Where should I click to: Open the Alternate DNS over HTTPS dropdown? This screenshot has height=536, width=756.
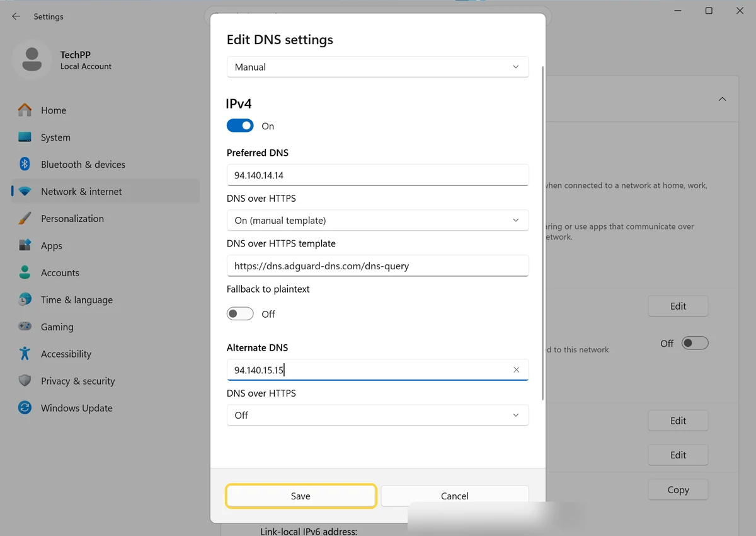click(x=377, y=416)
